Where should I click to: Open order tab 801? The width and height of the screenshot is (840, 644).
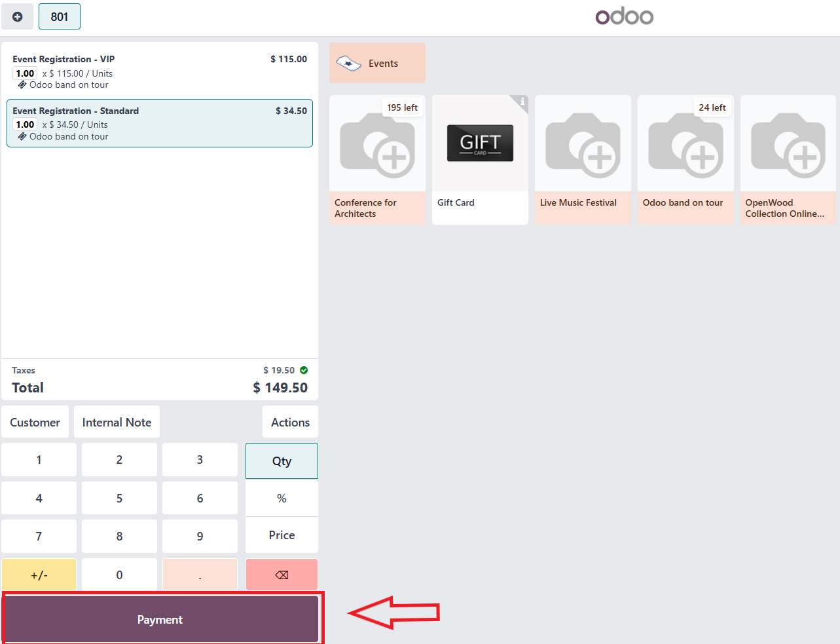(60, 16)
